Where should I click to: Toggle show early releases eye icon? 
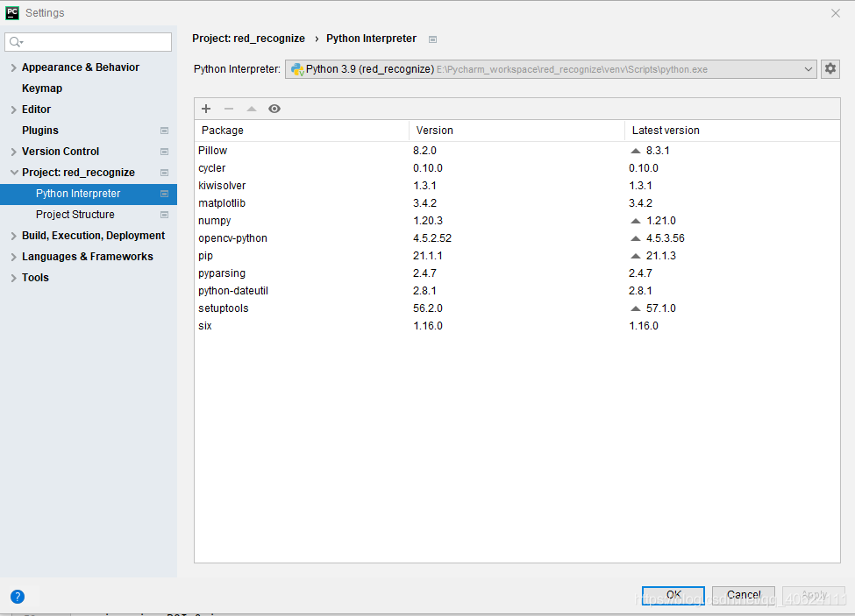pyautogui.click(x=274, y=109)
